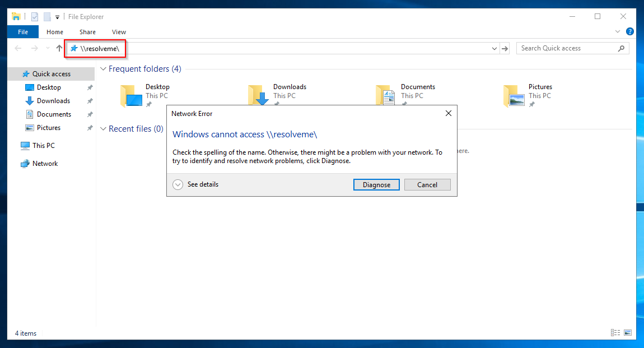Open the Customize Quick Access Toolbar dropdown
Viewport: 644px width, 348px height.
58,17
